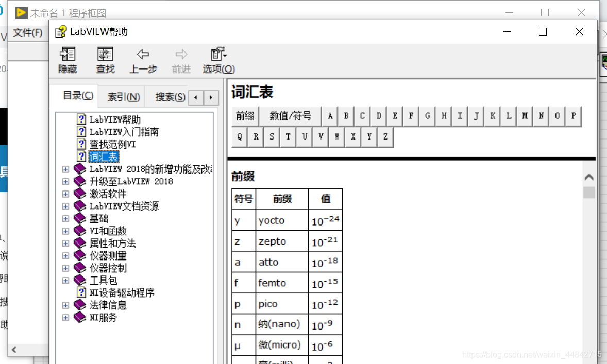Expand the 仪器测量 tree node
The width and height of the screenshot is (607, 364).
tap(65, 256)
